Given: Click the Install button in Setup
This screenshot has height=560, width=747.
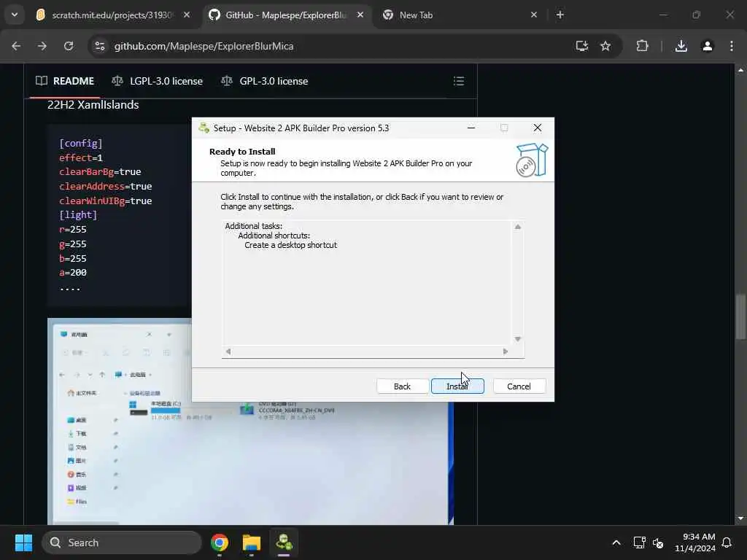Looking at the screenshot, I should (x=457, y=386).
